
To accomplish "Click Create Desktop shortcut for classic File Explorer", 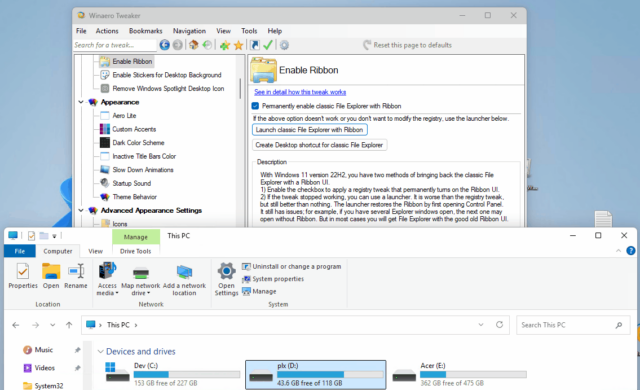I will coord(319,145).
